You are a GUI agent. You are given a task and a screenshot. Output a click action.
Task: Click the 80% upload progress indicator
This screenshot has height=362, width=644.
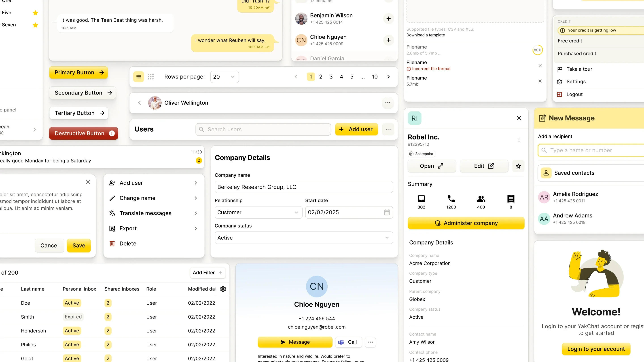point(538,50)
